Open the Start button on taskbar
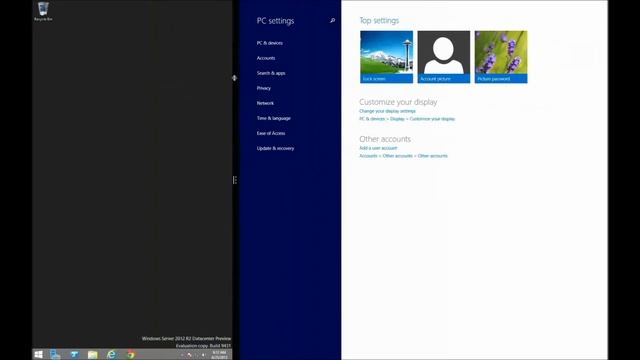 [x=39, y=354]
